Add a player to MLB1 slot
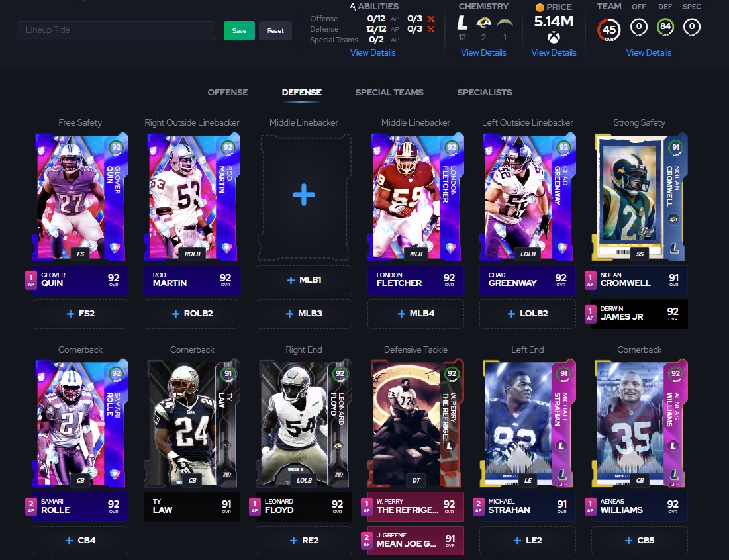The image size is (729, 560). pos(304,280)
